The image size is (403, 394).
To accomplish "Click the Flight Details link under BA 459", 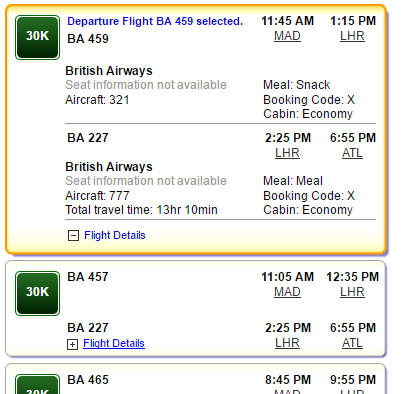I will point(115,235).
